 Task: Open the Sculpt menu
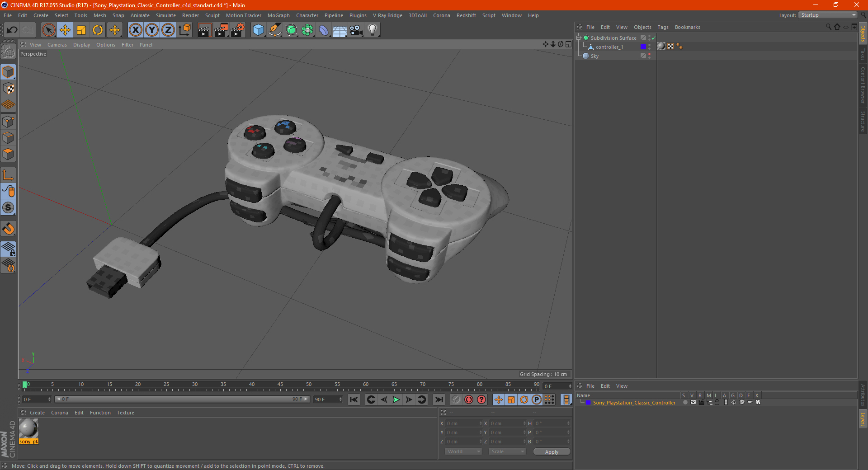click(x=212, y=15)
